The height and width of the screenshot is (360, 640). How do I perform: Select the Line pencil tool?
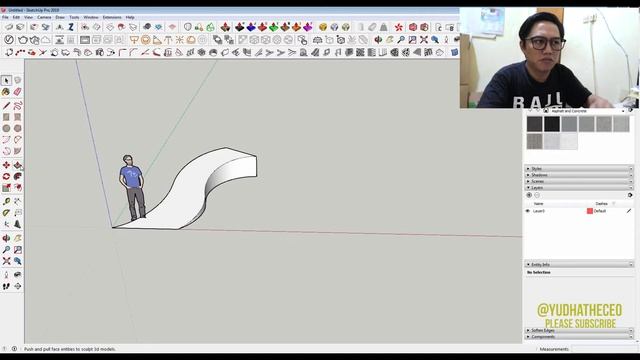6,106
